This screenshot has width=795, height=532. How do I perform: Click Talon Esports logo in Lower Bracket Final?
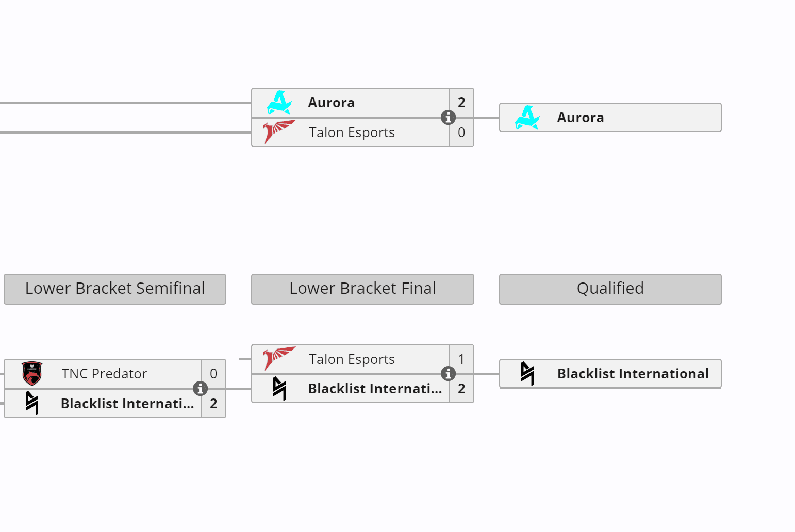[279, 359]
